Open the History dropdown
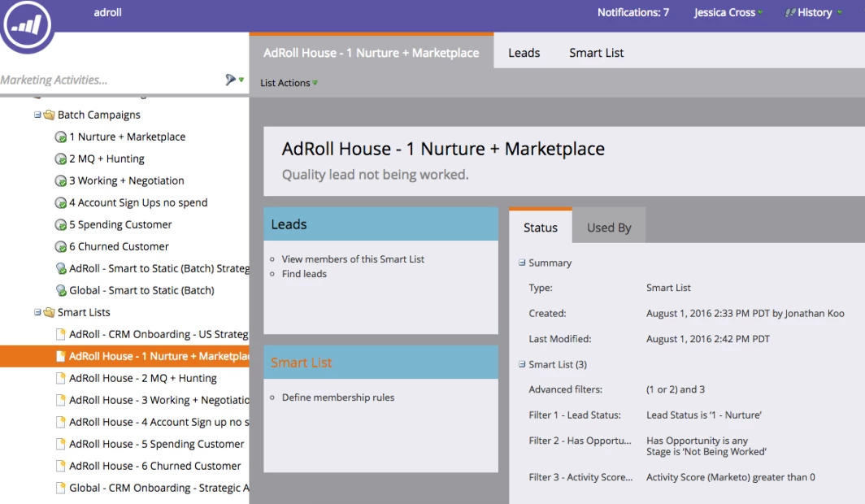Screen dimensions: 865x504 tap(815, 12)
